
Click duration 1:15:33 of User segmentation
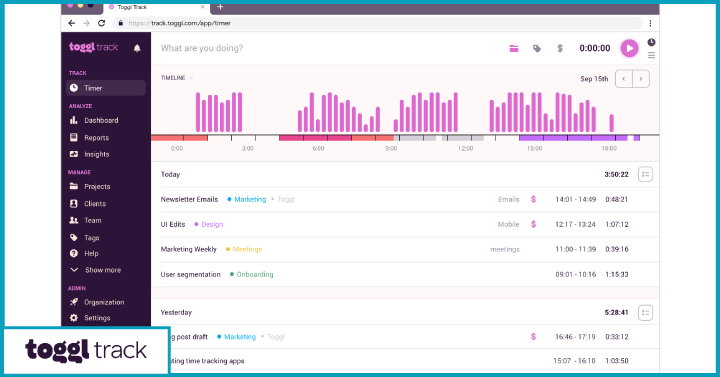[x=617, y=275]
